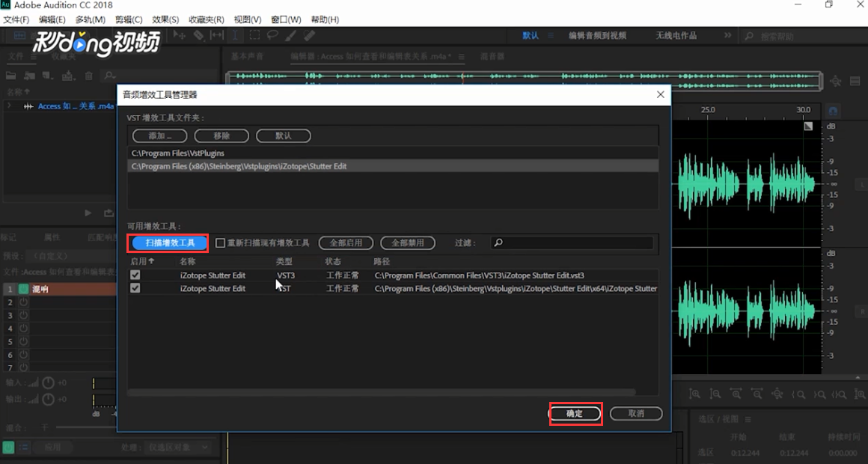
Task: Click Zoom In at In Point icon
Action: (798, 394)
